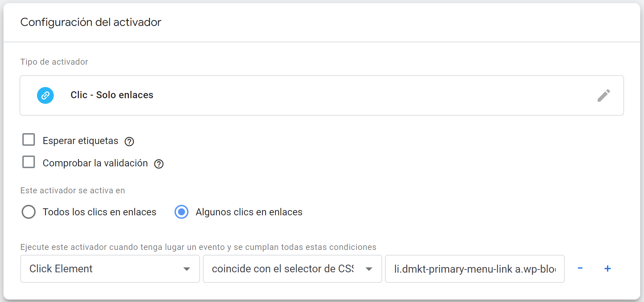Click the 'Comprobar la validación' label text
Viewport: 644px width, 302px height.
pos(95,163)
